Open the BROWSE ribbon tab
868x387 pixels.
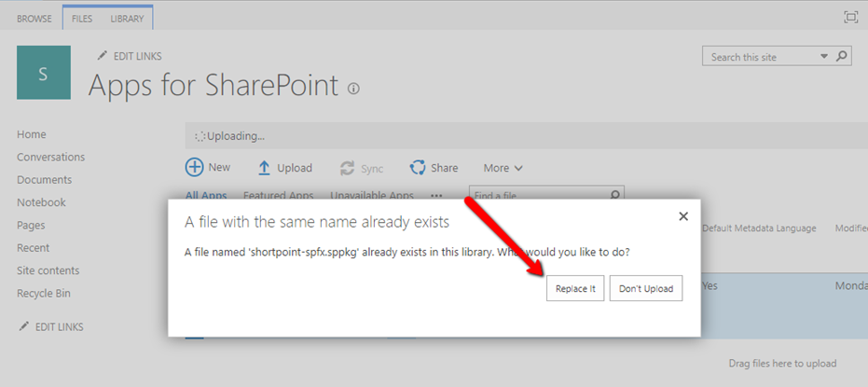click(34, 19)
